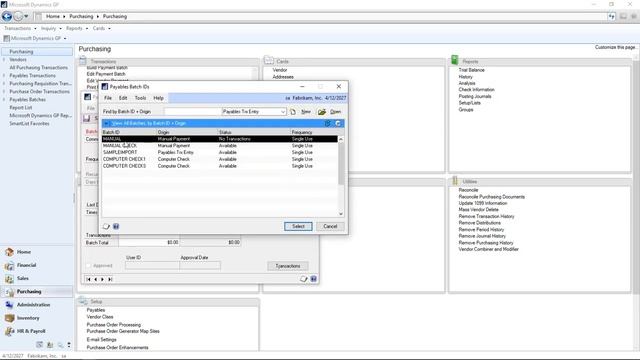Sort by Batch ID column header
Screen dimensions: 640x360
pos(129,132)
